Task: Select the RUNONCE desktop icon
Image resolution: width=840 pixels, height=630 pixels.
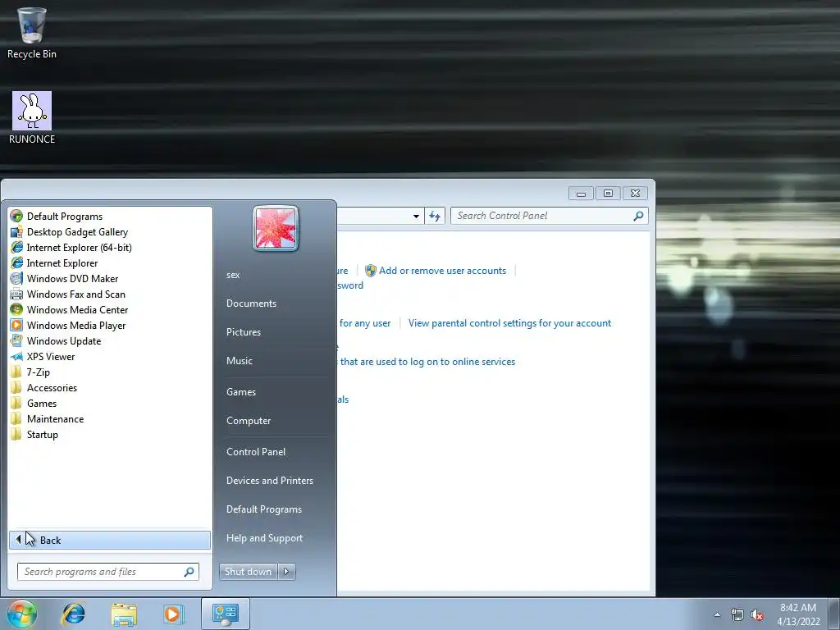Action: click(32, 118)
